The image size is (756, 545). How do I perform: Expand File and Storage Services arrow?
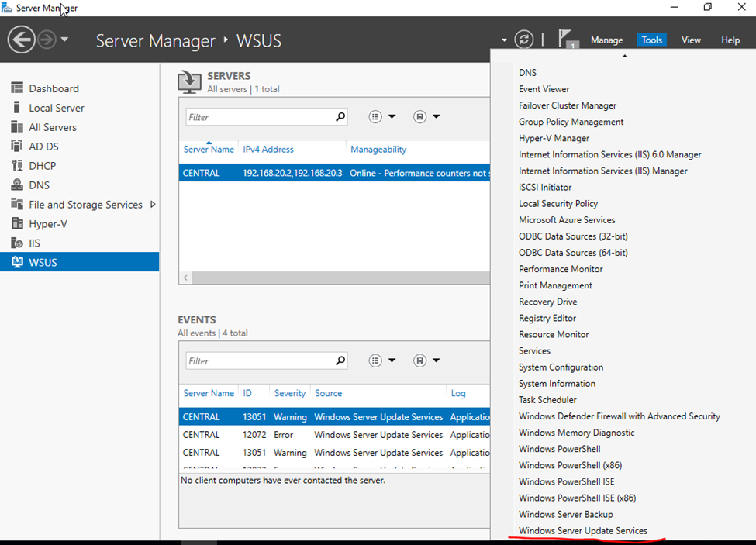(x=153, y=205)
